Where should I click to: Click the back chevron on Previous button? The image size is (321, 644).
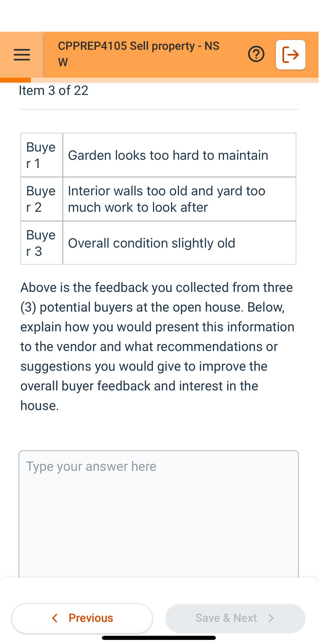[55, 618]
